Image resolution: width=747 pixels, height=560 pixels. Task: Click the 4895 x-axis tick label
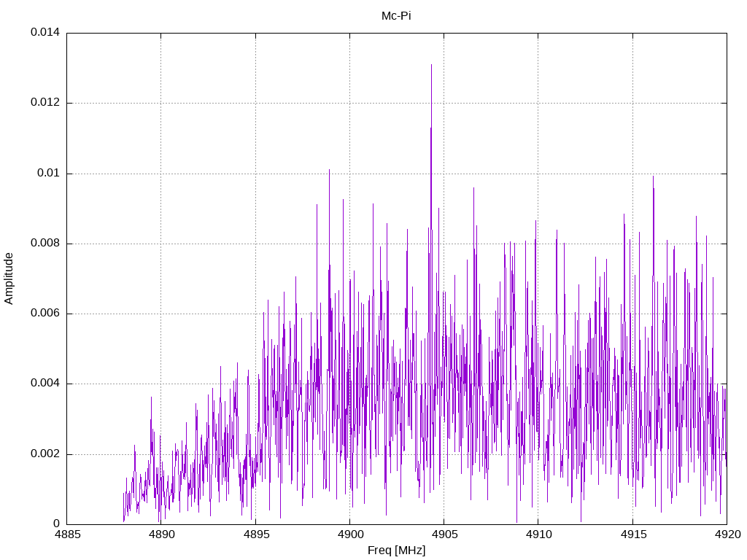click(256, 534)
